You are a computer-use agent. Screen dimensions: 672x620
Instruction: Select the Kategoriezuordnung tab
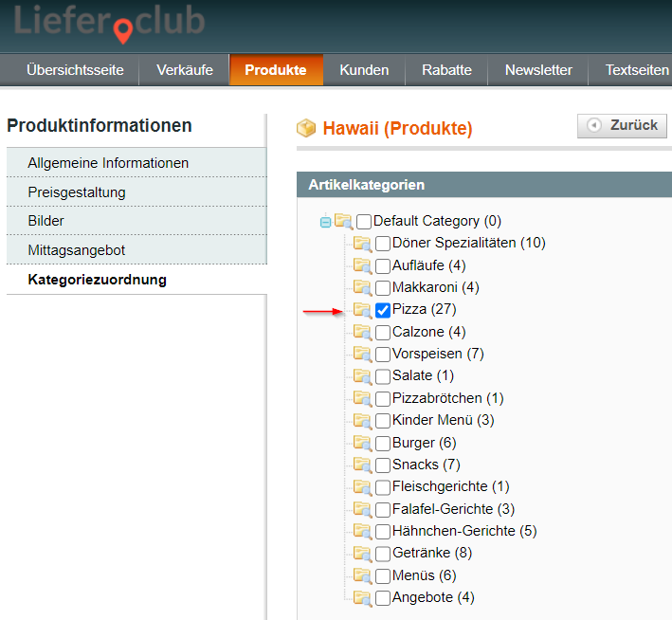(x=136, y=280)
